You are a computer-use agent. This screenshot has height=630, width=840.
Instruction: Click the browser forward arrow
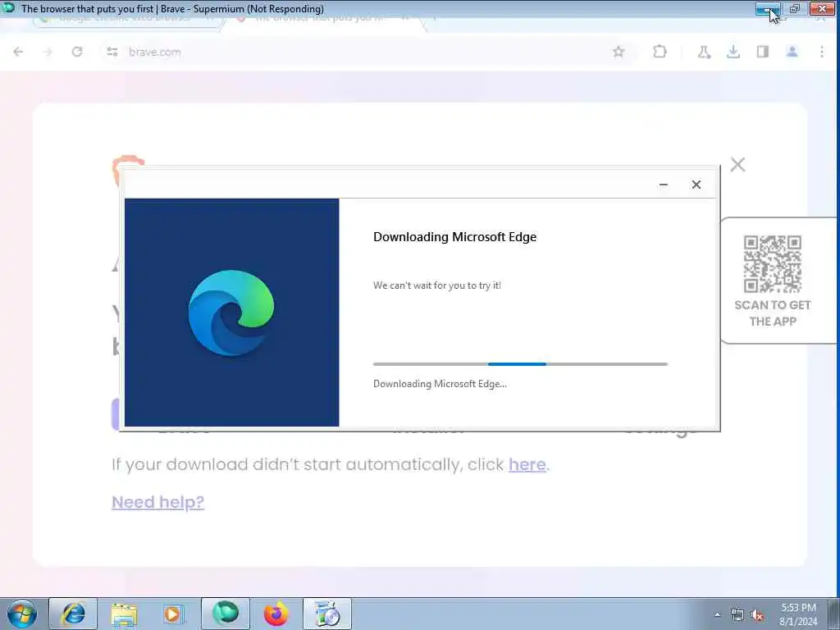(x=48, y=52)
